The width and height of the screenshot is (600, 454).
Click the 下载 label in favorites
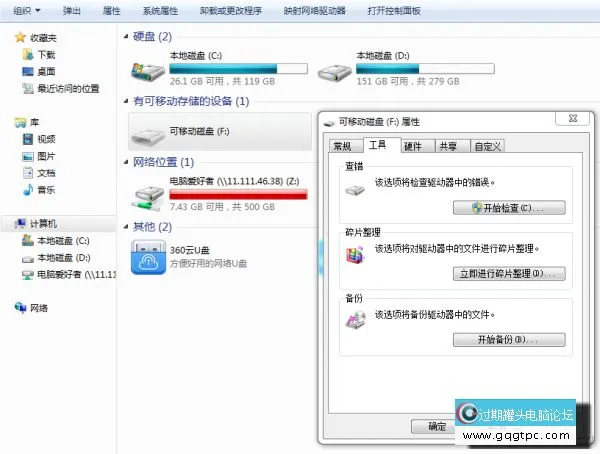46,55
